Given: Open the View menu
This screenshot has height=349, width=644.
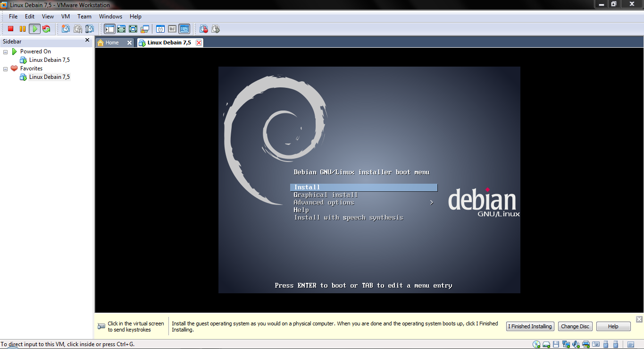Looking at the screenshot, I should 48,17.
